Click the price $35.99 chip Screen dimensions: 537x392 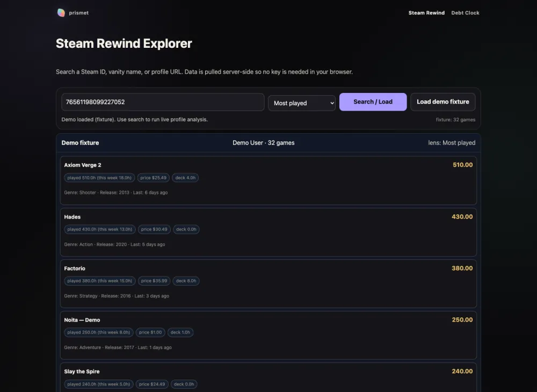tap(154, 281)
